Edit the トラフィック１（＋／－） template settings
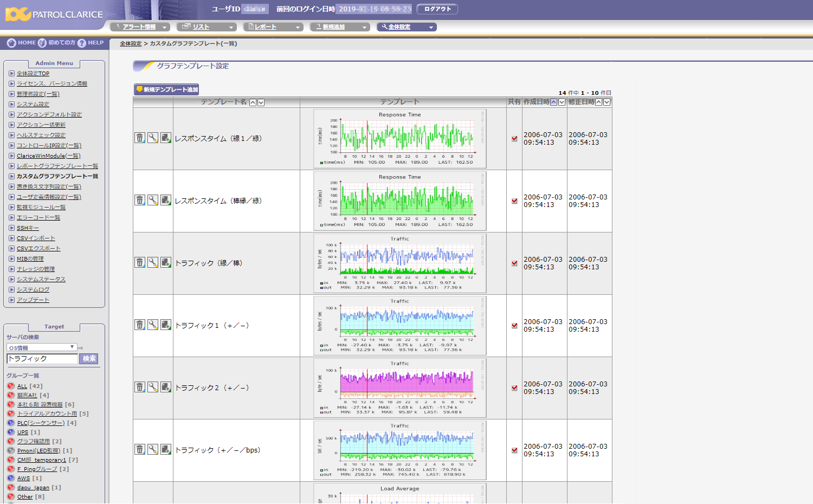The width and height of the screenshot is (813, 504). tap(153, 325)
